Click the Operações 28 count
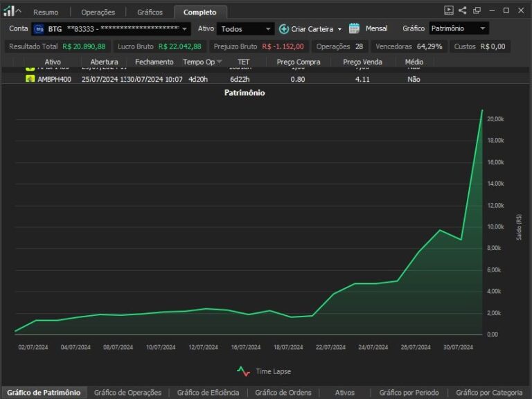The width and height of the screenshot is (532, 399). click(359, 46)
